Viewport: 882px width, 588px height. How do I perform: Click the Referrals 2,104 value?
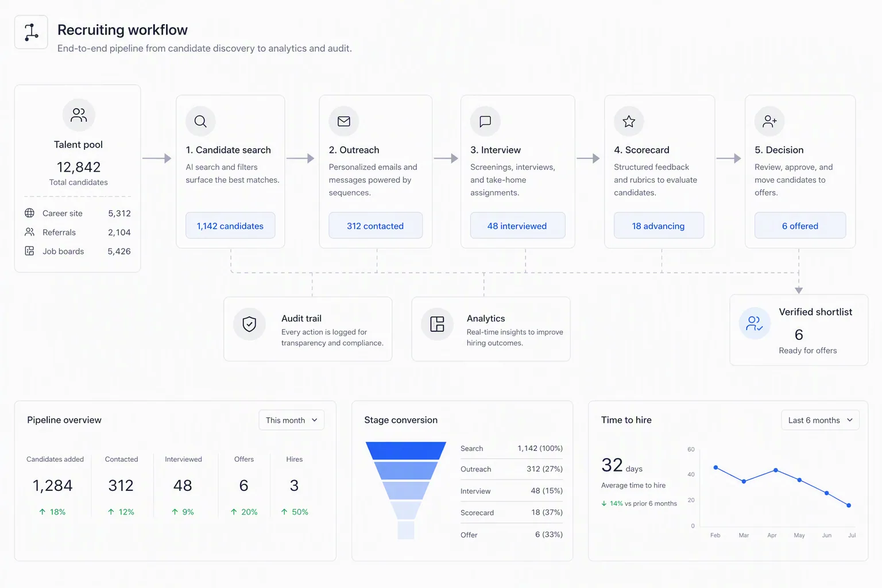tap(119, 232)
